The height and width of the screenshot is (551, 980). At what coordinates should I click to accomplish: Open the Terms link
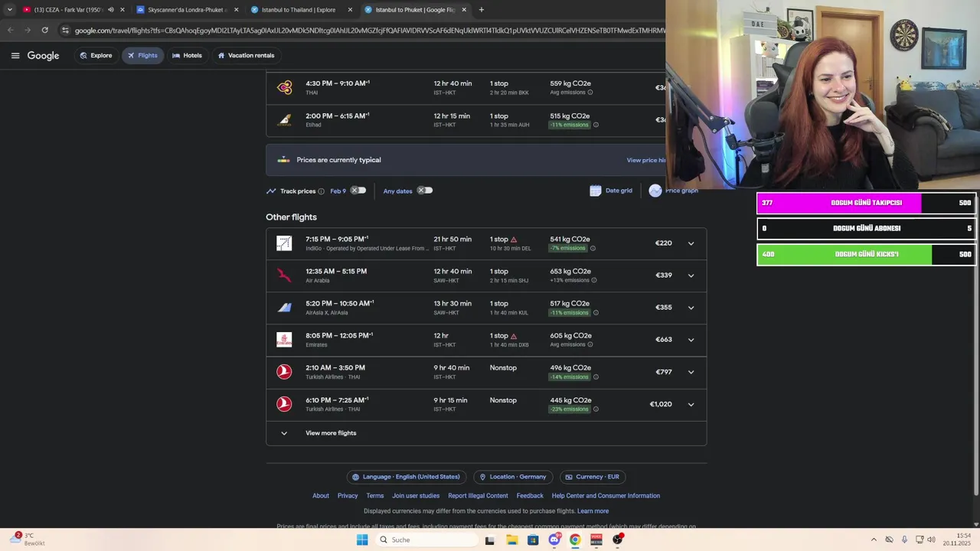(375, 496)
